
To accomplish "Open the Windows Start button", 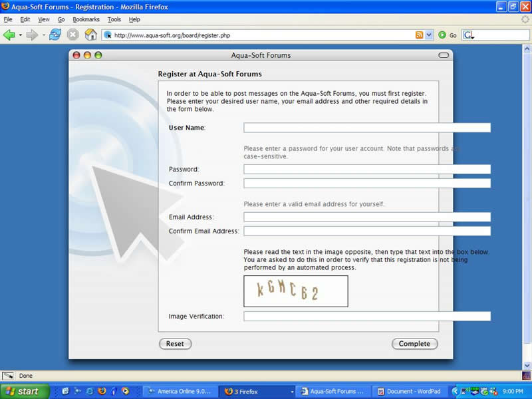I will [x=25, y=391].
